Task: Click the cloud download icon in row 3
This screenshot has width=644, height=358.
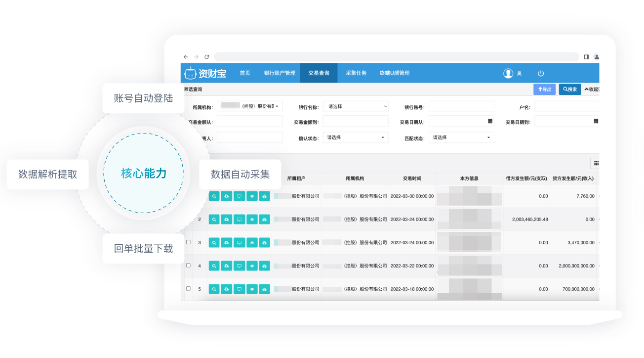Action: (x=226, y=242)
